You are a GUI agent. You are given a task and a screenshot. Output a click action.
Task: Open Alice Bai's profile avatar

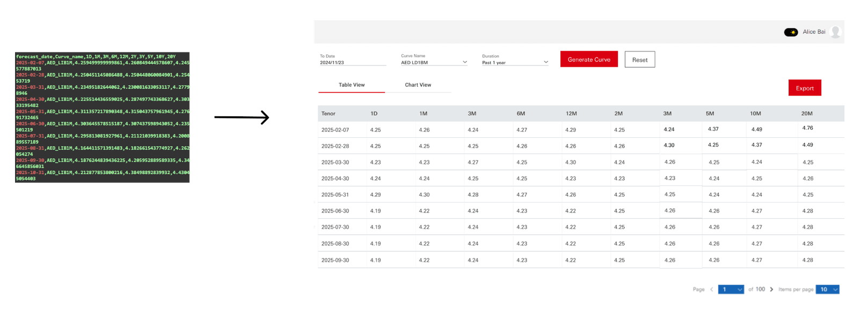835,32
